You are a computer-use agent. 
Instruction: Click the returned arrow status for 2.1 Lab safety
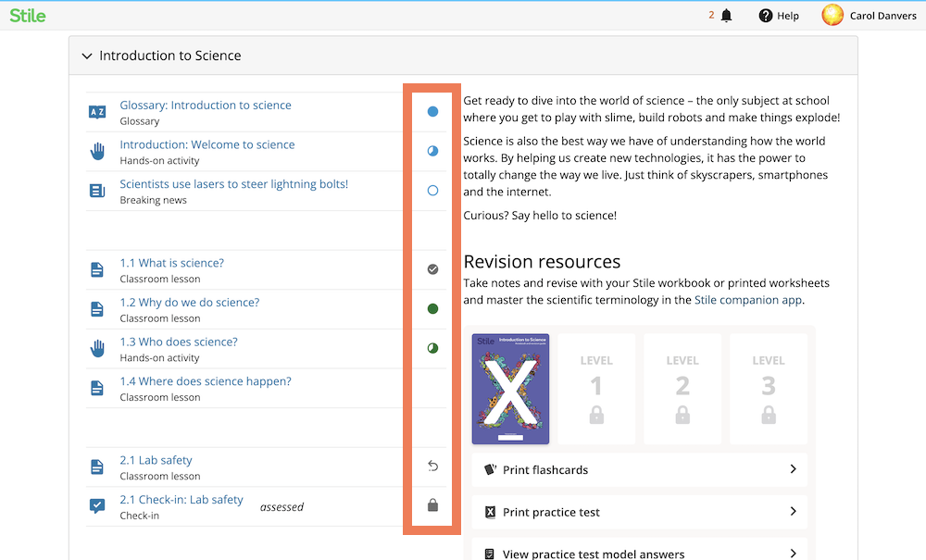[432, 467]
